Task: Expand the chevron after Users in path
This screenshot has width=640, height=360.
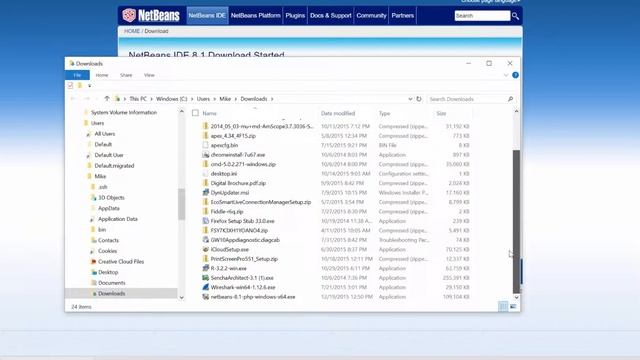Action: (x=215, y=99)
